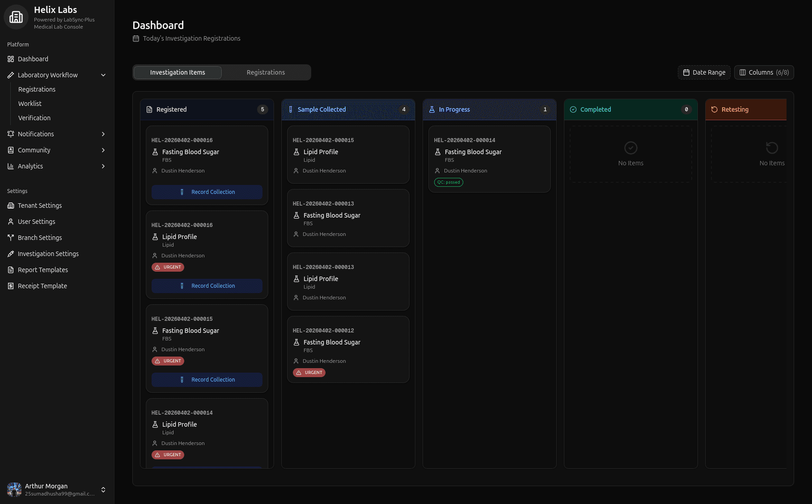Viewport: 812px width, 504px height.
Task: Click the Laboratory Workflow pencil icon
Action: 11,75
